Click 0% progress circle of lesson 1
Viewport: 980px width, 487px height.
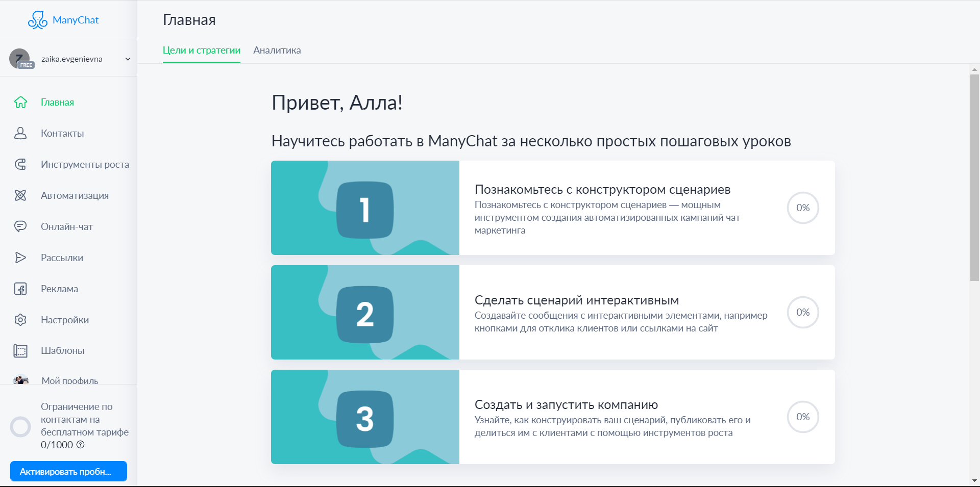pyautogui.click(x=803, y=208)
